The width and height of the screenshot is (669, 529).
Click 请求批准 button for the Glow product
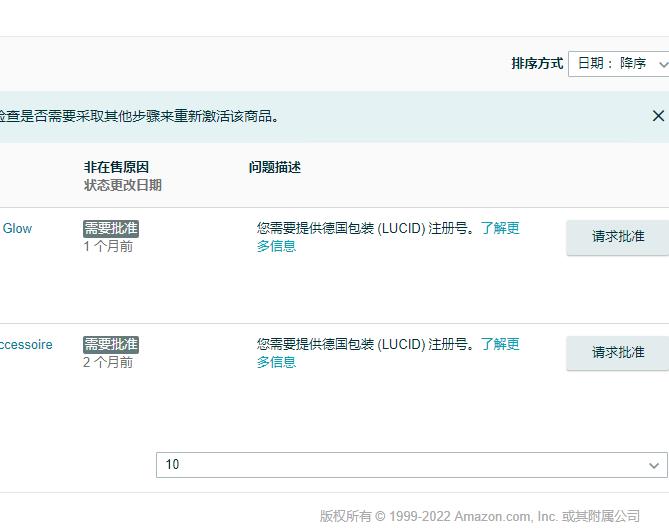[617, 237]
